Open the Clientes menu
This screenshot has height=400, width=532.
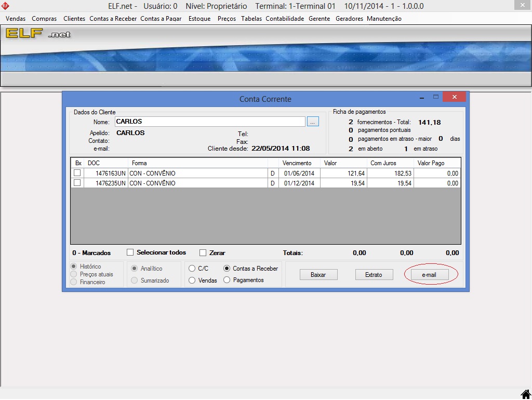[74, 19]
